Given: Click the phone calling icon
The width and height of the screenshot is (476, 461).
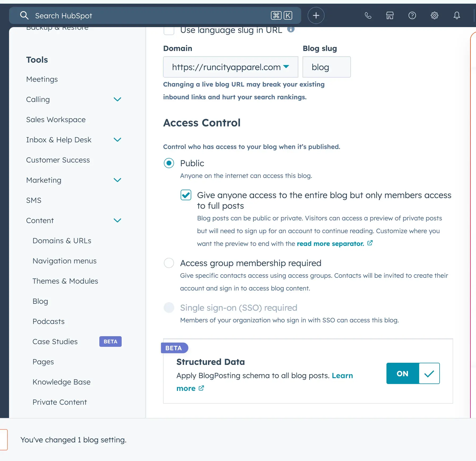Looking at the screenshot, I should tap(368, 15).
